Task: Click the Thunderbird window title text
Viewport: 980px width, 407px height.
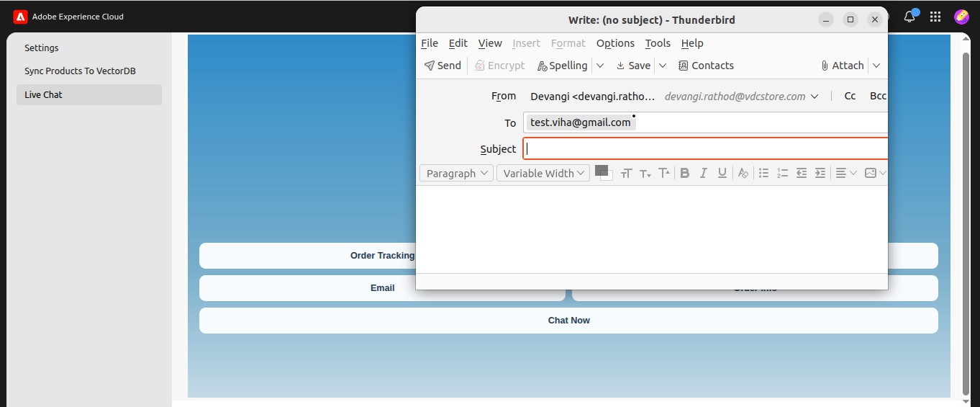Action: click(652, 20)
